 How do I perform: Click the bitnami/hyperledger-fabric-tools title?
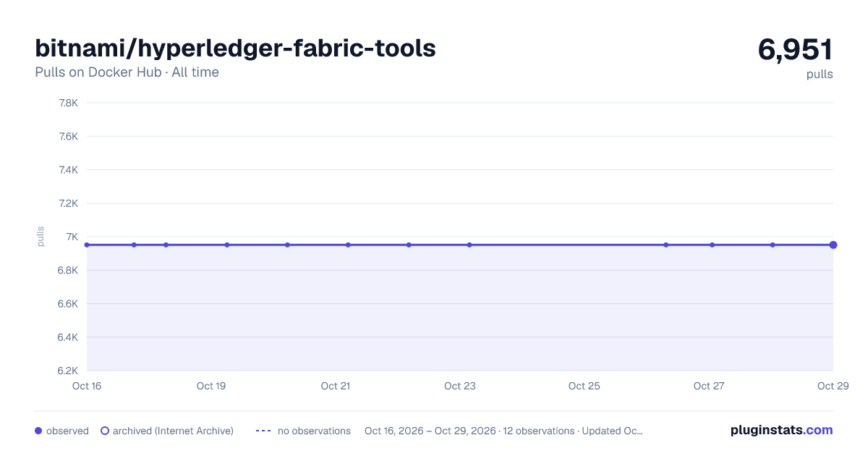(x=235, y=48)
